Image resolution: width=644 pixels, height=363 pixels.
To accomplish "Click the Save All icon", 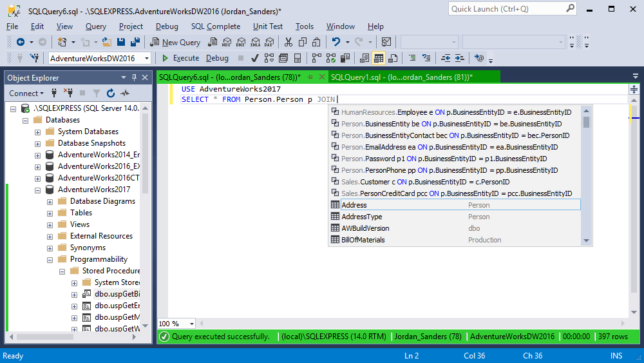I will point(135,42).
